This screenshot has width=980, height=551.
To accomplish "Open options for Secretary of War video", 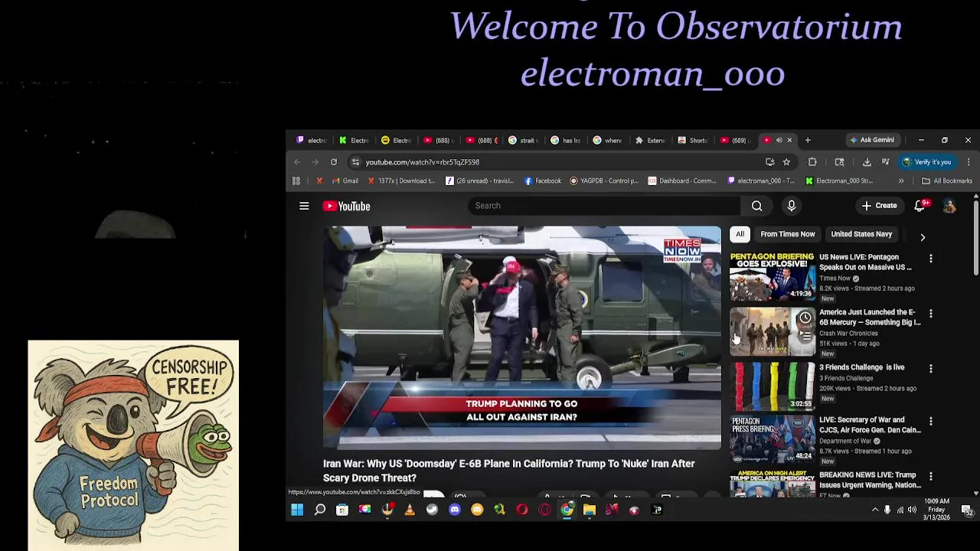I will [931, 421].
